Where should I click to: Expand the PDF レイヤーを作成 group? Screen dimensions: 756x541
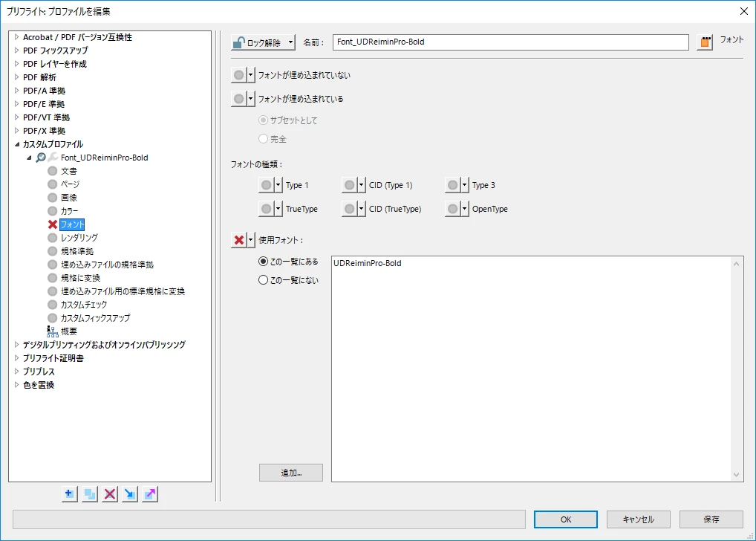(16, 64)
